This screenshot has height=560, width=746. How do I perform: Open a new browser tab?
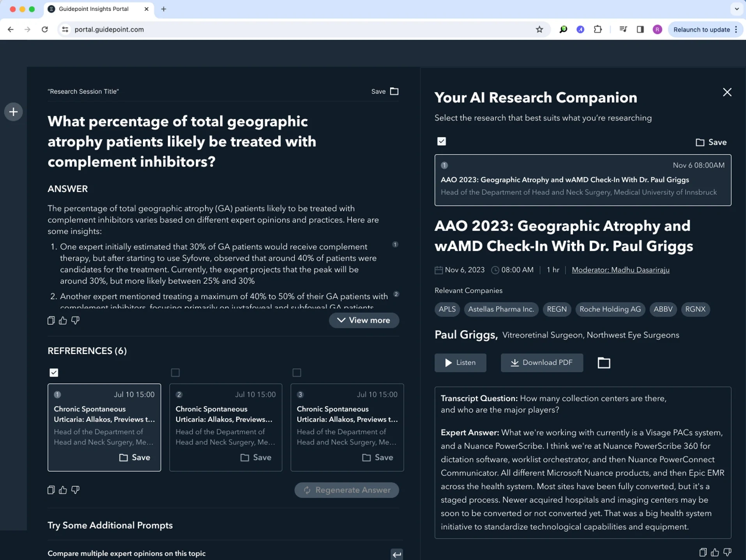pos(164,9)
